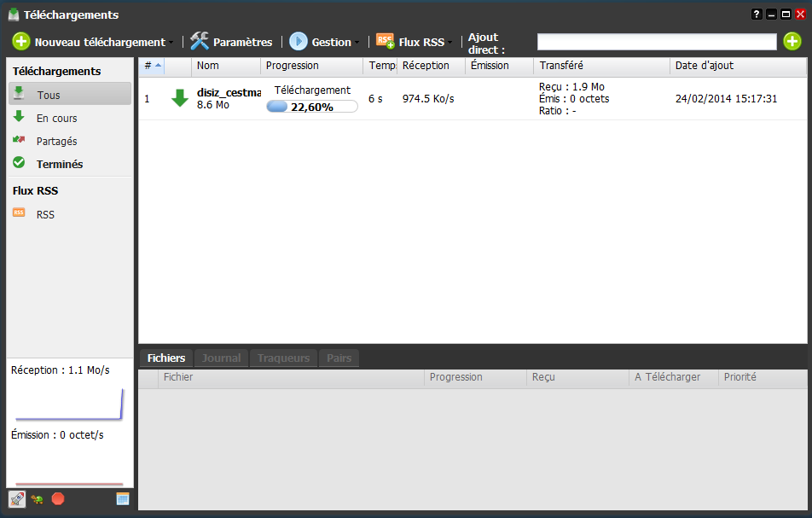Open the RSS feed list in sidebar
Screen dimensions: 812x518
coord(45,215)
